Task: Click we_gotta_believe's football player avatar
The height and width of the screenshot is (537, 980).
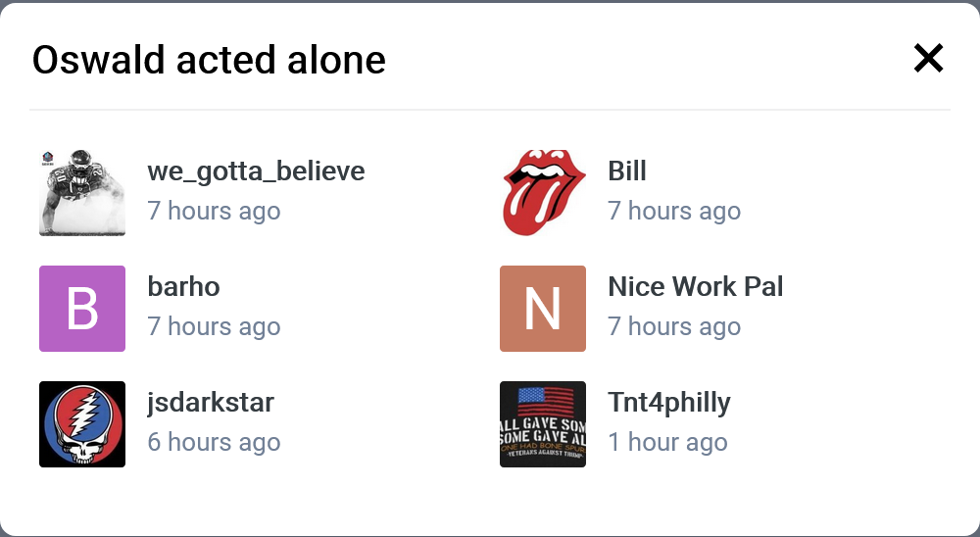Action: (82, 193)
